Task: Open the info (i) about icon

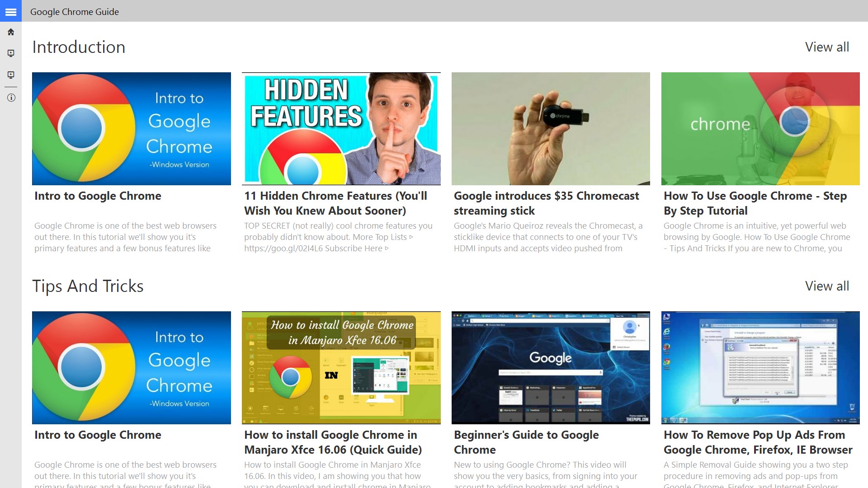Action: coord(11,98)
